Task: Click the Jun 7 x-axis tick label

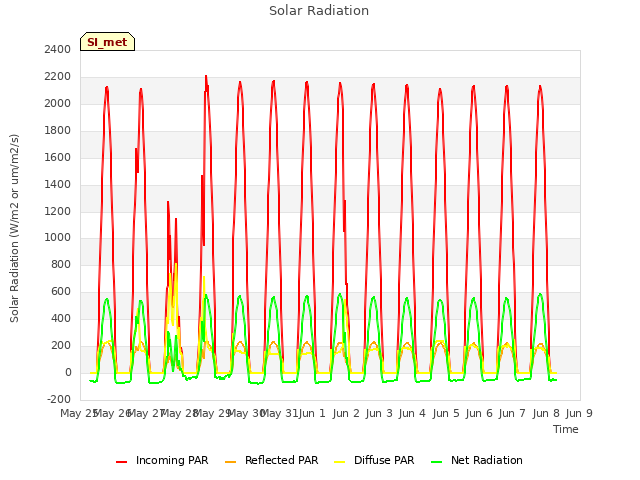Action: click(x=512, y=413)
